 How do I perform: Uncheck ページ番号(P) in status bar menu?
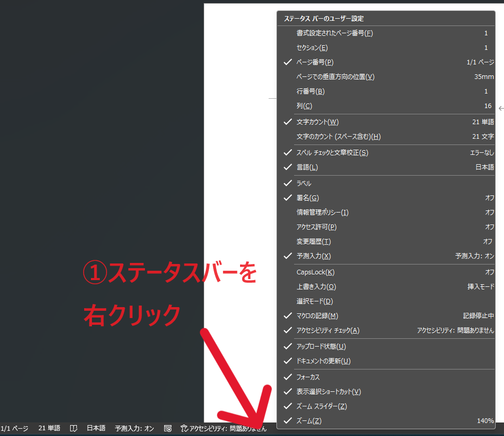386,62
